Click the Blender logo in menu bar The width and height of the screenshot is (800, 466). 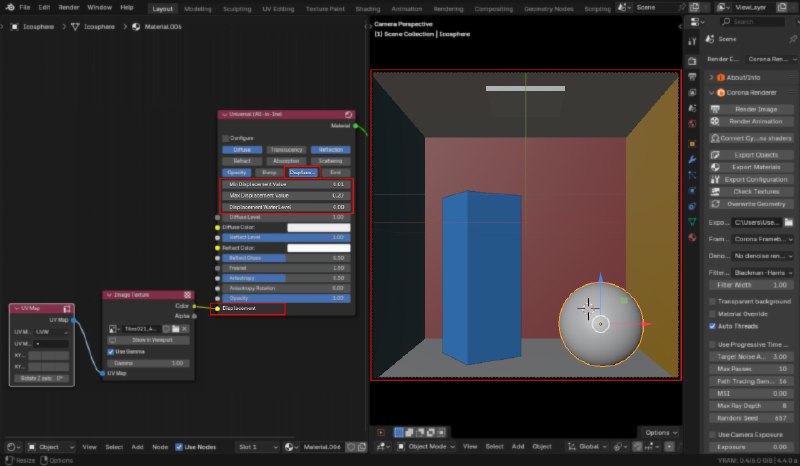click(10, 7)
